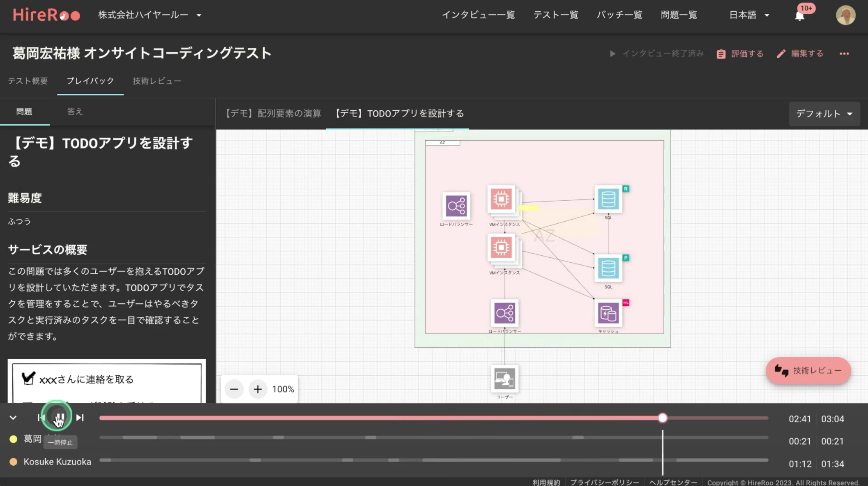Switch to the 技術レビュー tab
868x486 pixels.
coord(157,81)
